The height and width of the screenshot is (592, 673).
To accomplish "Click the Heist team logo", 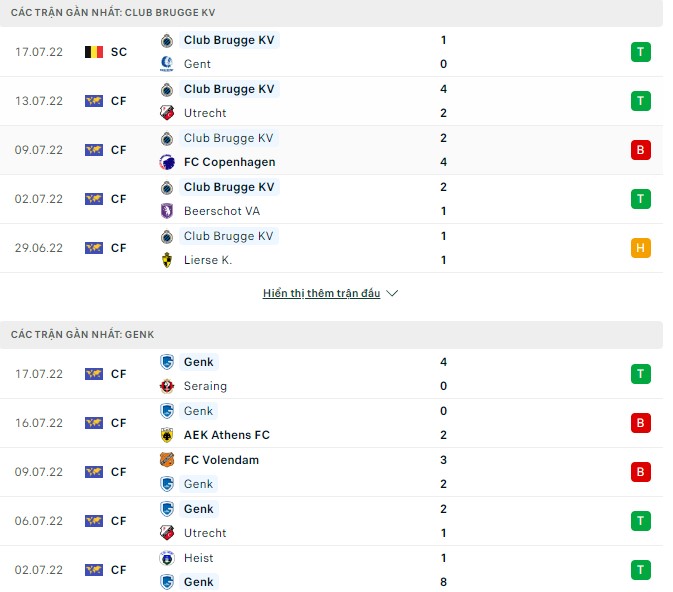I will click(167, 558).
